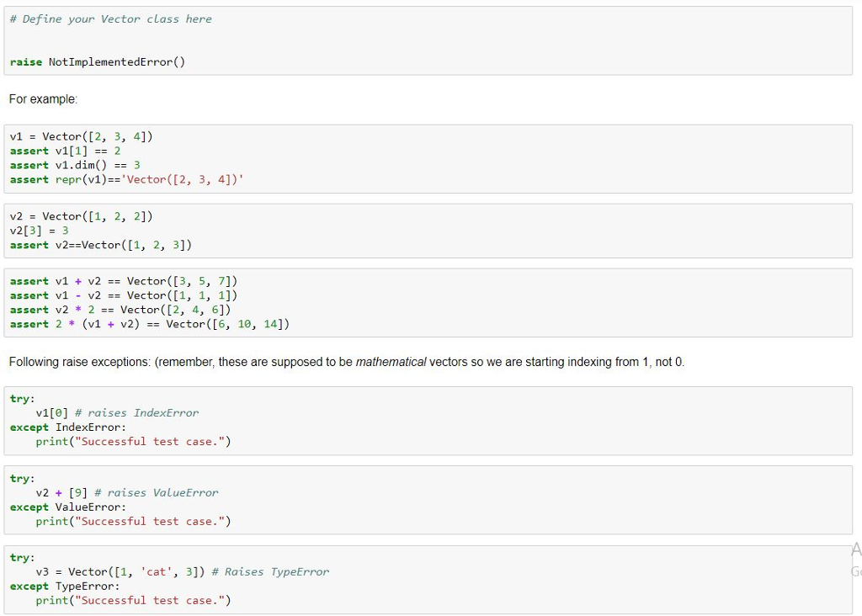Click the print('Successful test case.') line in TypeError cell
This screenshot has height=616, width=862.
(x=130, y=600)
